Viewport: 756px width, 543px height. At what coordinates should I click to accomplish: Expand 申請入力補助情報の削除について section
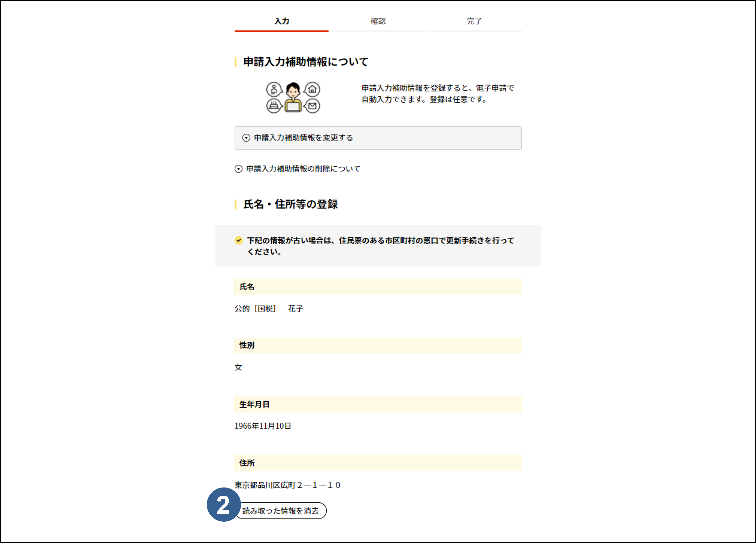[297, 169]
